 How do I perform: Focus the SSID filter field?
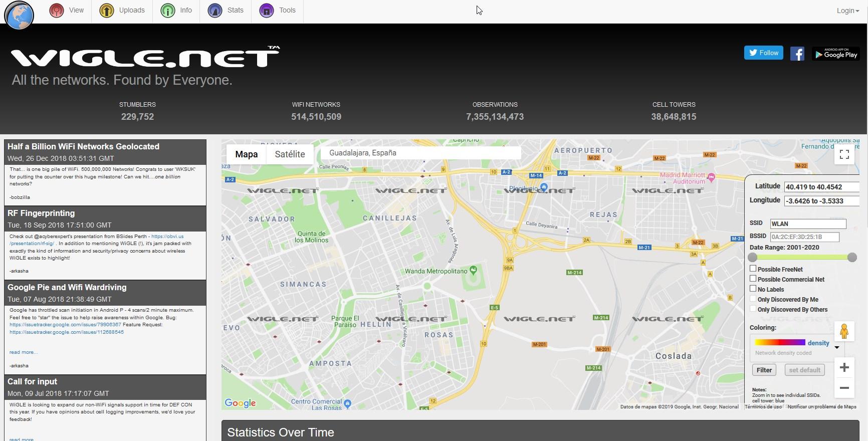808,224
